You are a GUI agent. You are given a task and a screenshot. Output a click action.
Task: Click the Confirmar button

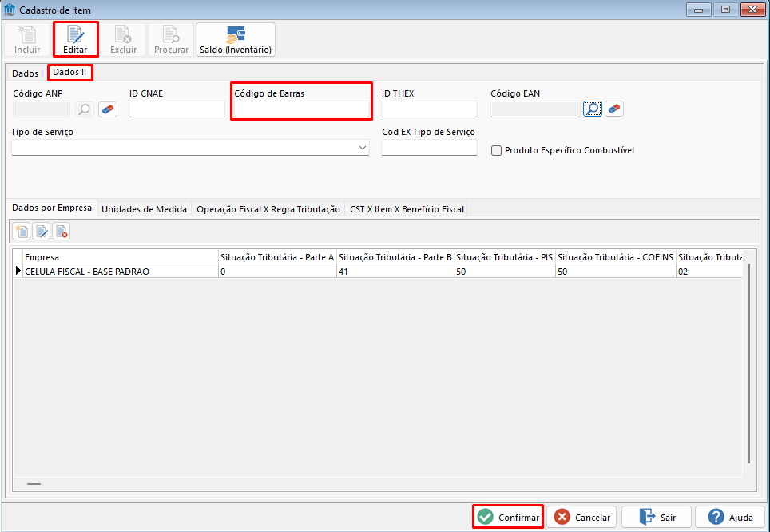508,517
